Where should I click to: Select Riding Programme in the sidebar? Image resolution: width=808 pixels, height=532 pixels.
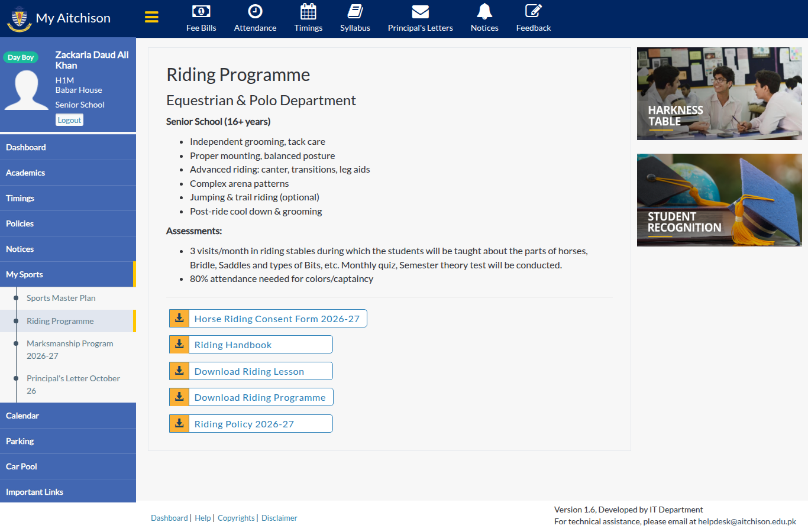[x=68, y=321]
